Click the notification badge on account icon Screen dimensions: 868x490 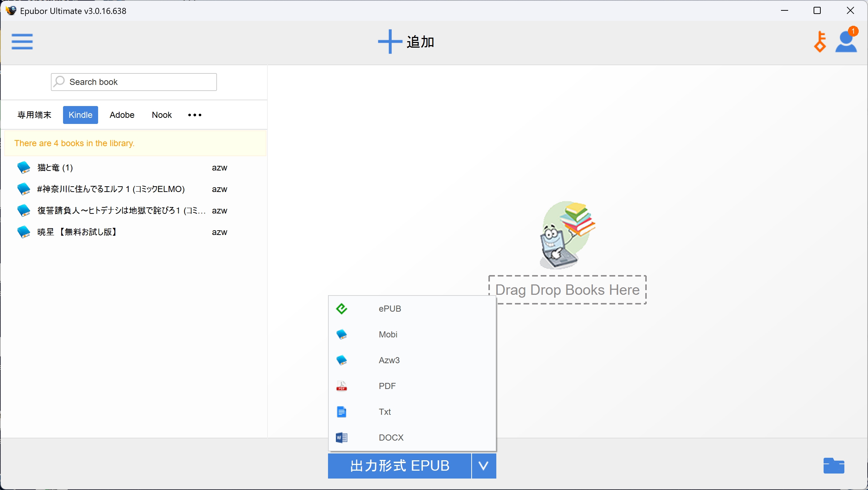853,31
